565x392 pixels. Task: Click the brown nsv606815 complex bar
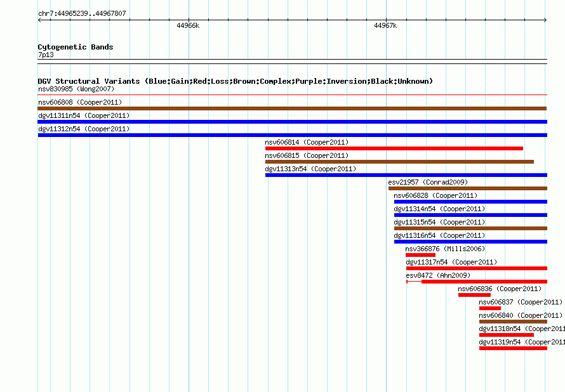[399, 162]
